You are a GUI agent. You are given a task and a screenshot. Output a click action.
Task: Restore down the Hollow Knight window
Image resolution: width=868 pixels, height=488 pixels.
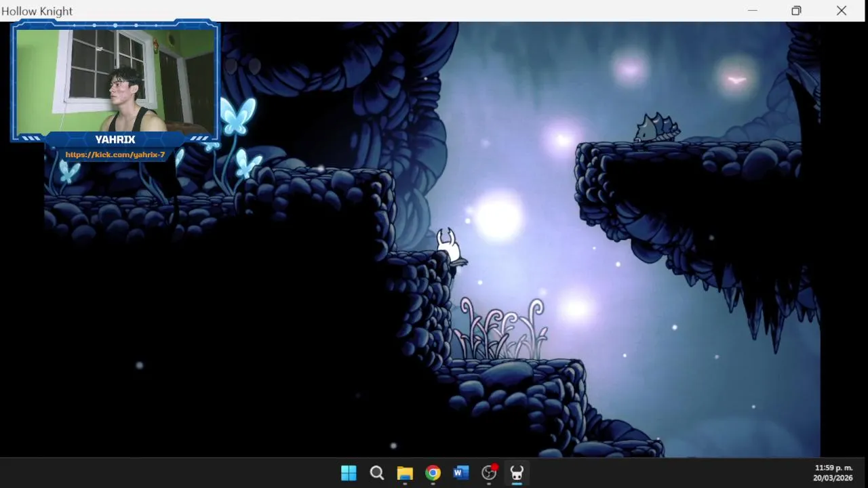(x=796, y=11)
